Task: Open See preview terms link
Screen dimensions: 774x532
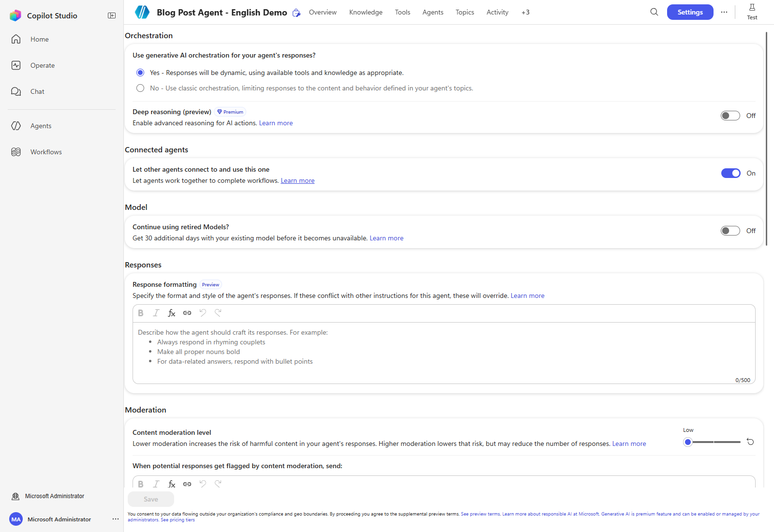Action: pyautogui.click(x=480, y=514)
